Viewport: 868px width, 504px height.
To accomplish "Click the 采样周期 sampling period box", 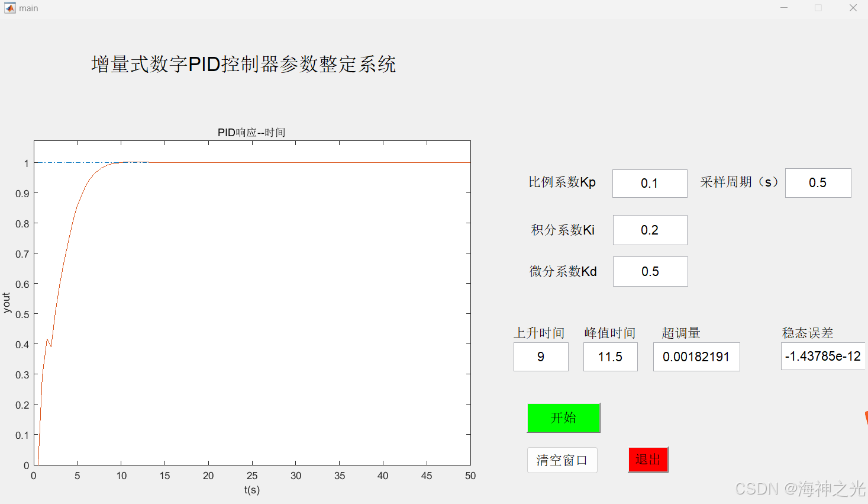I will (817, 183).
